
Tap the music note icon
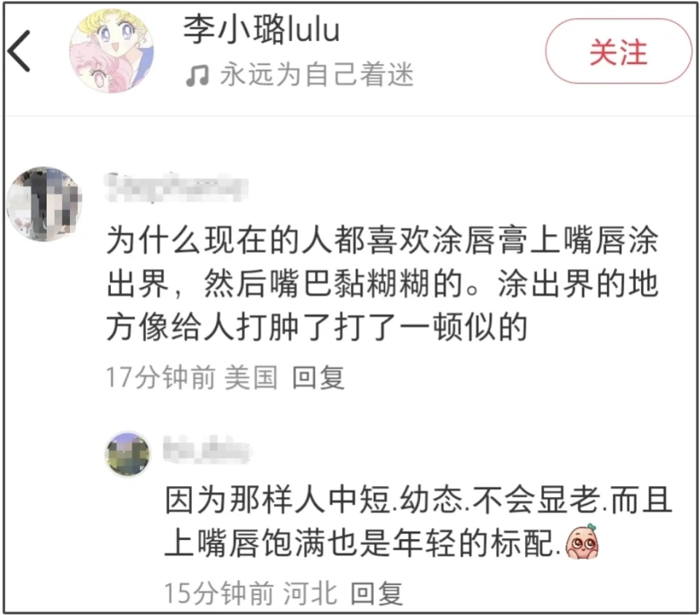point(197,75)
